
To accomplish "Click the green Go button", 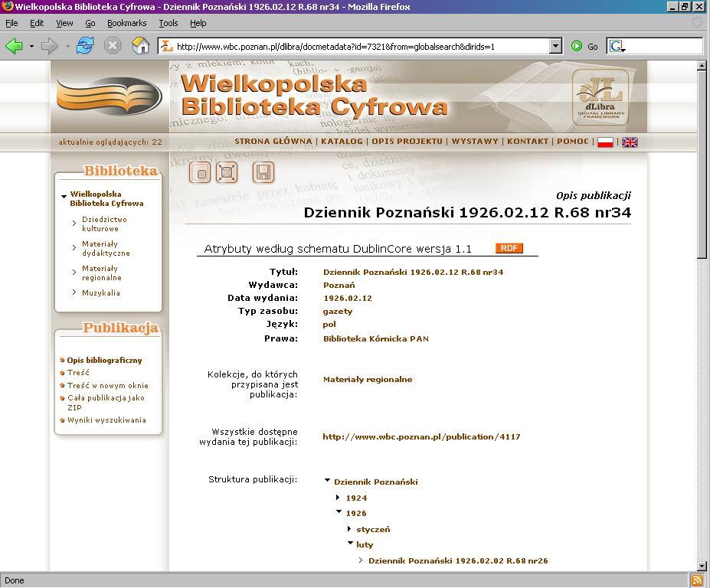I will [584, 46].
